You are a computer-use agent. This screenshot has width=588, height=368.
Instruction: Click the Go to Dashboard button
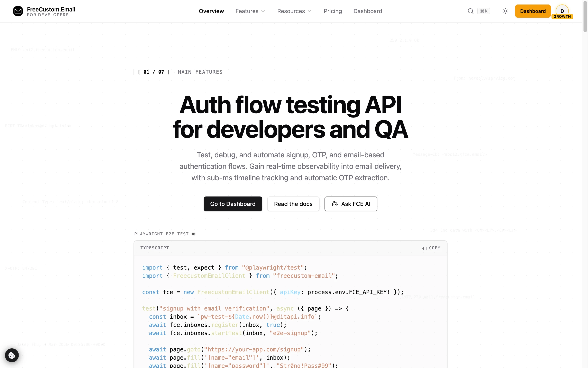[x=233, y=204]
